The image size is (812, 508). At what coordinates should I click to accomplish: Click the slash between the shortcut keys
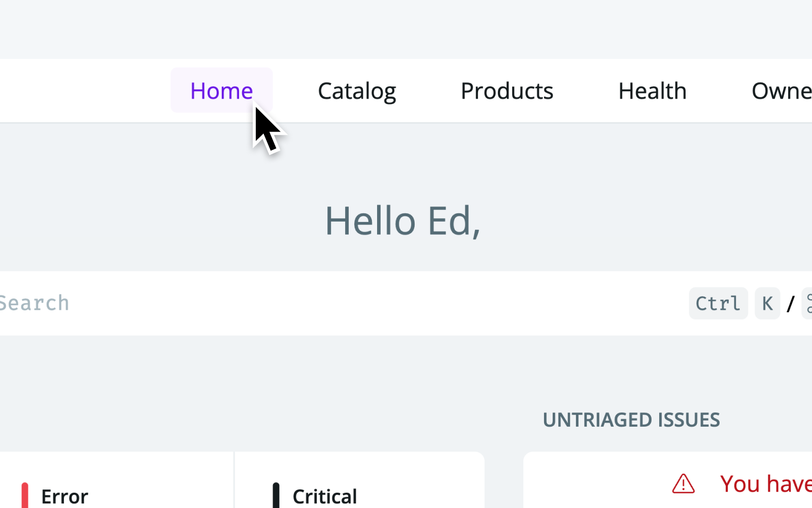[x=791, y=304]
